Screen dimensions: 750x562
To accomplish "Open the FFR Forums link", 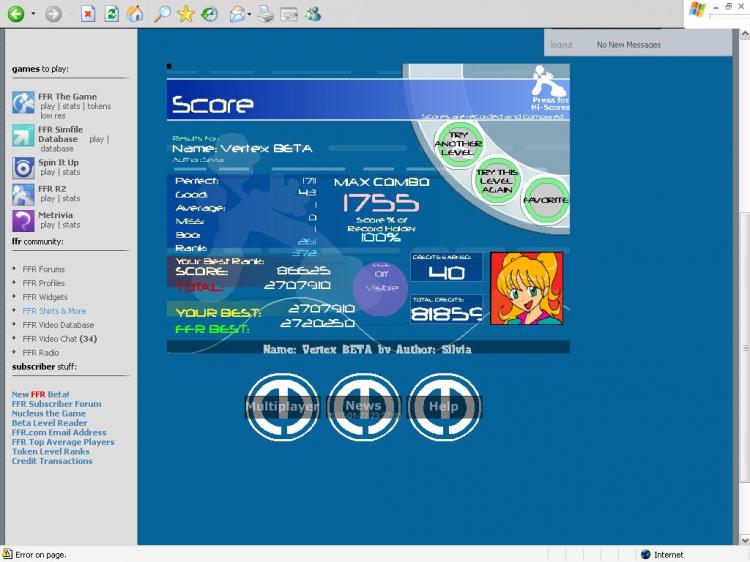I will coord(44,269).
